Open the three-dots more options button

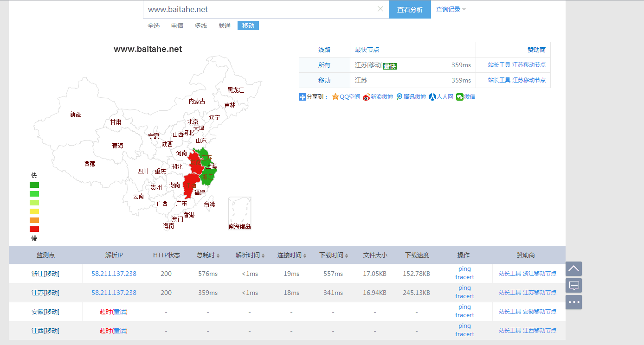573,302
